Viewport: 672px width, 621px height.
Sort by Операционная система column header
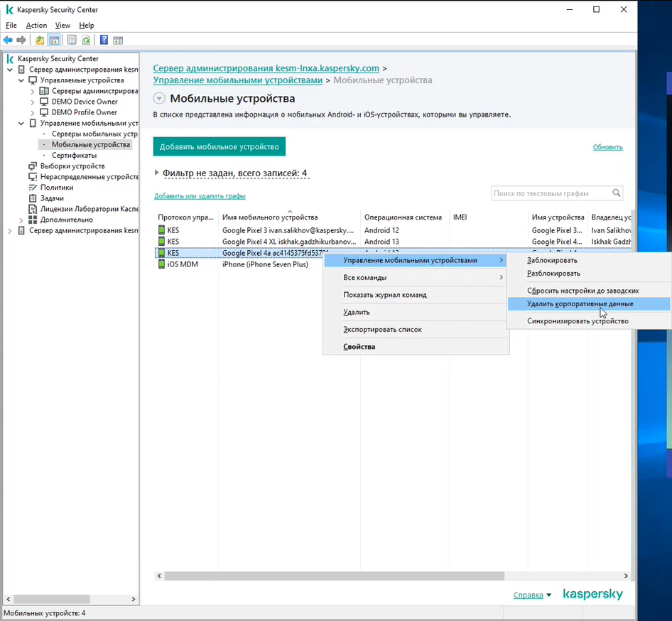click(x=405, y=217)
